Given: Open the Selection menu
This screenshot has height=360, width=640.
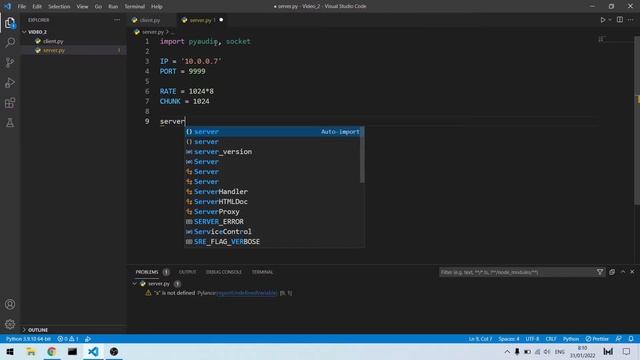Looking at the screenshot, I should tap(59, 7).
